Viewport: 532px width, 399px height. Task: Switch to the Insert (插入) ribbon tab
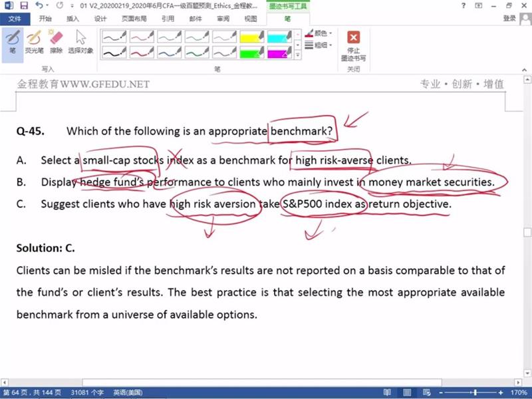pyautogui.click(x=72, y=19)
